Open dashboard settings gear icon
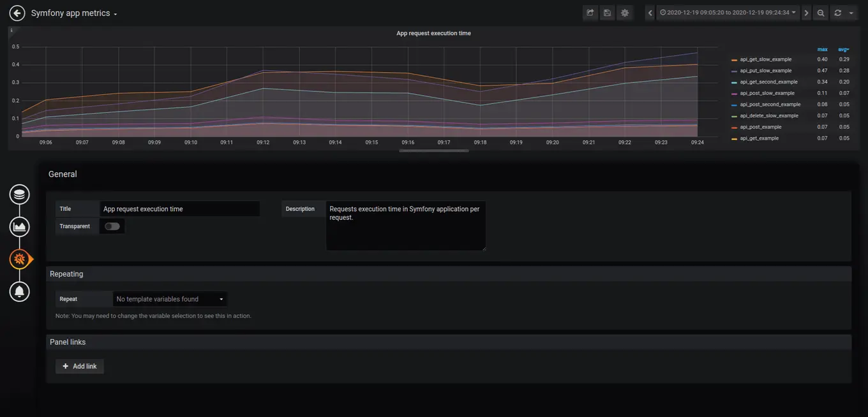Image resolution: width=868 pixels, height=417 pixels. click(625, 13)
